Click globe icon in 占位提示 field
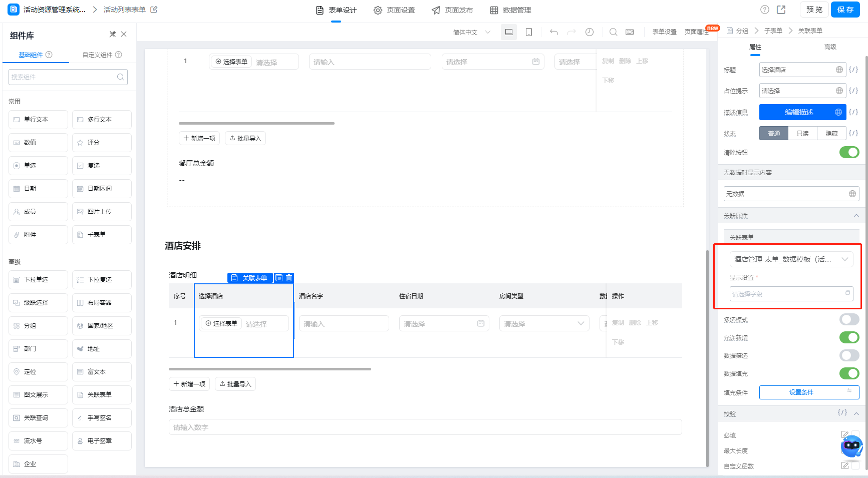Viewport: 868px width, 478px height. click(839, 91)
